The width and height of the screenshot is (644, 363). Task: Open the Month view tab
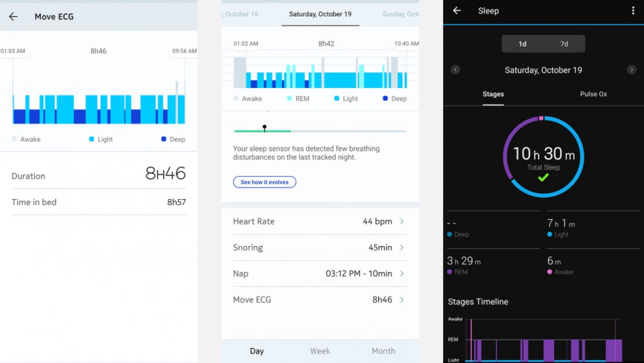[x=383, y=351]
